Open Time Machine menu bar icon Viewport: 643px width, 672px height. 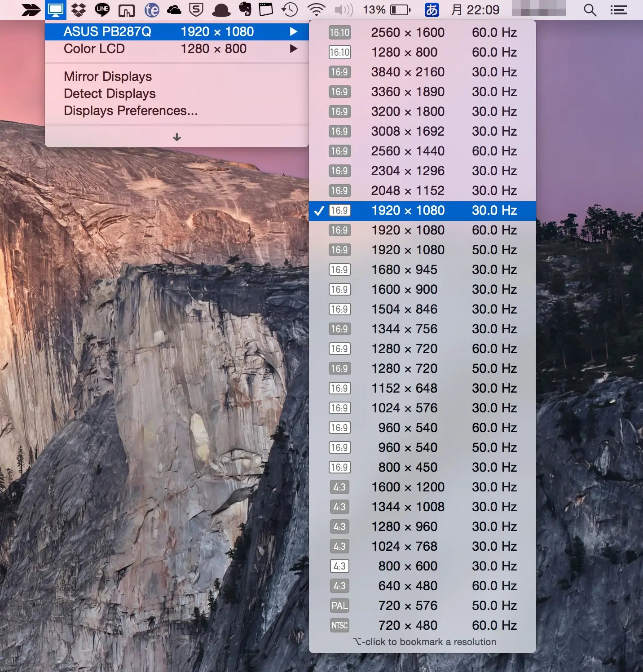(x=290, y=10)
